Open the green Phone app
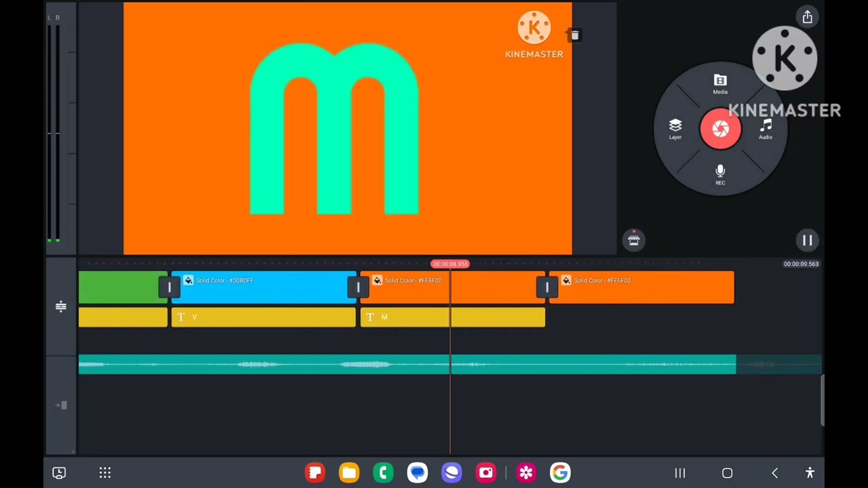Viewport: 868px width, 488px height. coord(383,472)
